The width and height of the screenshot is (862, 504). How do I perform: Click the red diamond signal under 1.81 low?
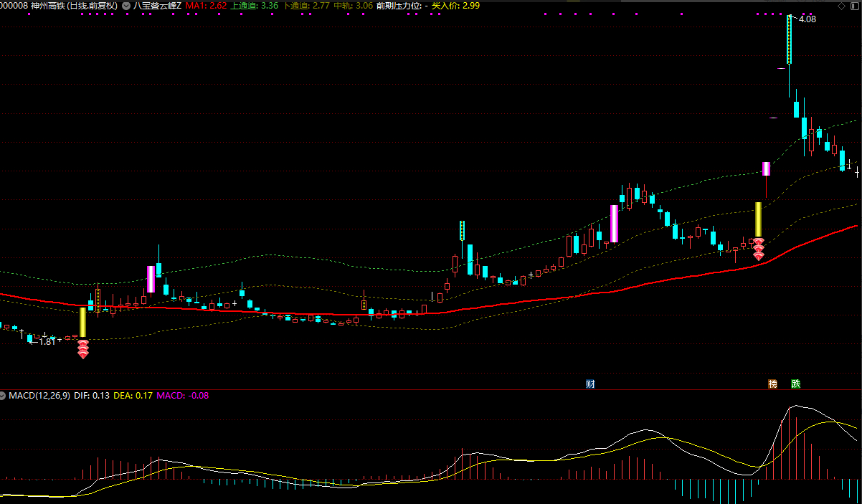click(83, 348)
